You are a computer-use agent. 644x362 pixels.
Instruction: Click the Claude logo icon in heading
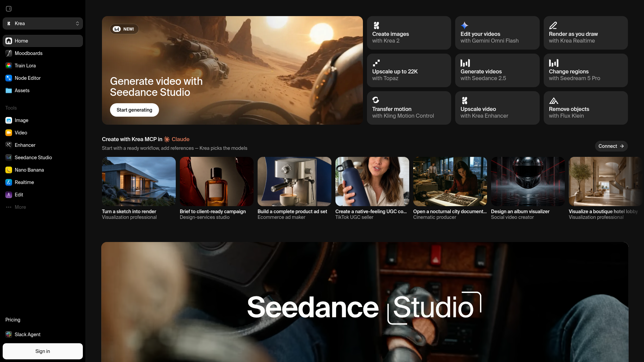click(167, 139)
